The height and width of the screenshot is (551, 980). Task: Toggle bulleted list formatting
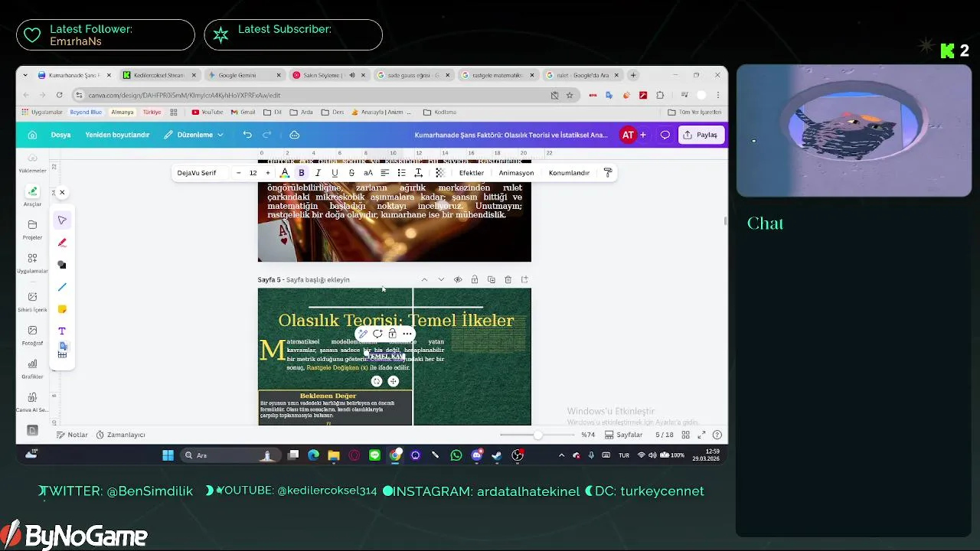tap(401, 173)
